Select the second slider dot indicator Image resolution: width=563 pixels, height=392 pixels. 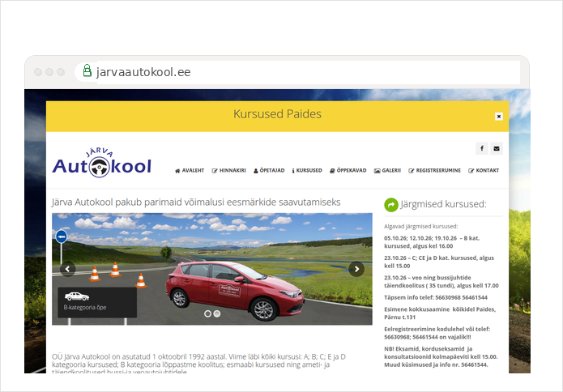point(217,313)
